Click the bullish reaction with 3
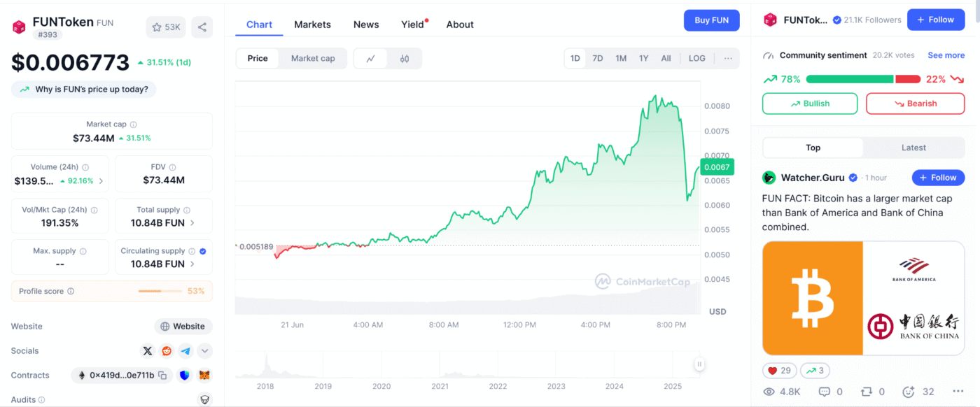980x407 pixels. (814, 371)
